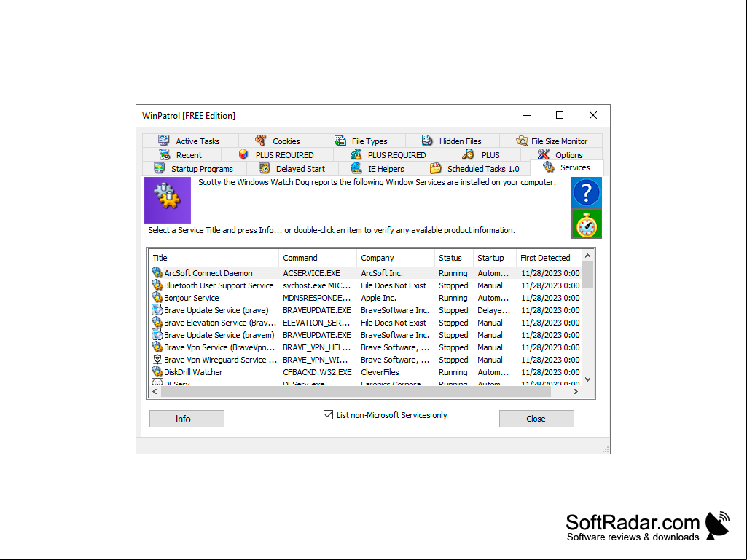
Task: Click the PLUS key icon
Action: tap(468, 154)
